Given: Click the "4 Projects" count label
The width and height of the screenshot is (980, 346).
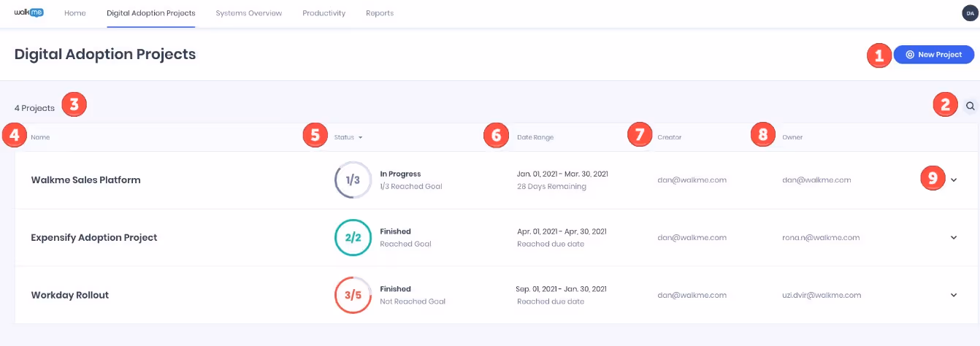Looking at the screenshot, I should pos(34,108).
